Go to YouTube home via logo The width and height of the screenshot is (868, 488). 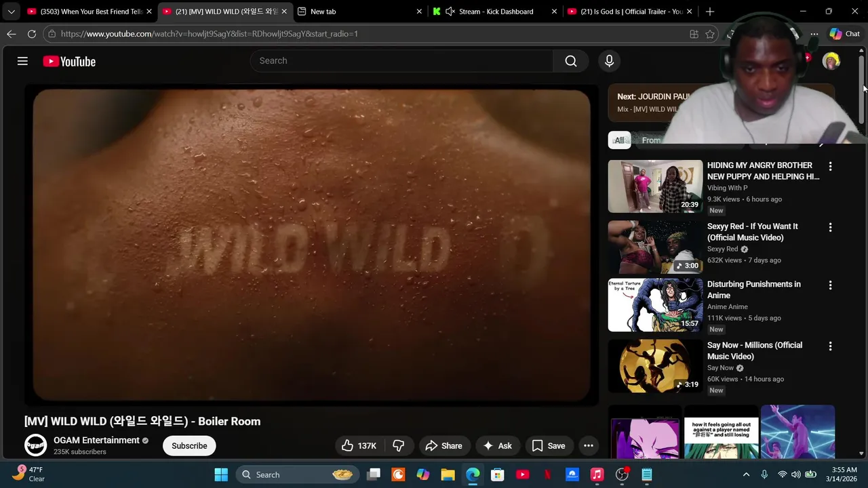[x=69, y=61]
